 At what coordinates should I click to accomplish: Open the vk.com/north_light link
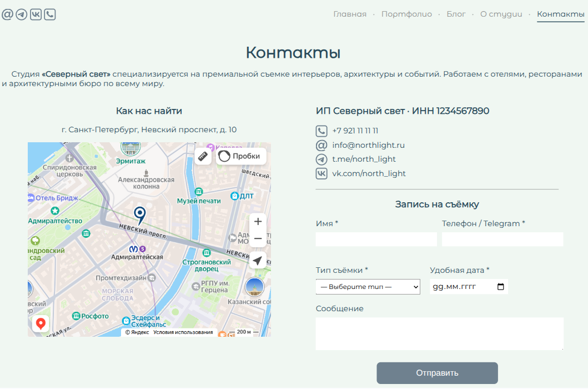[x=369, y=173]
